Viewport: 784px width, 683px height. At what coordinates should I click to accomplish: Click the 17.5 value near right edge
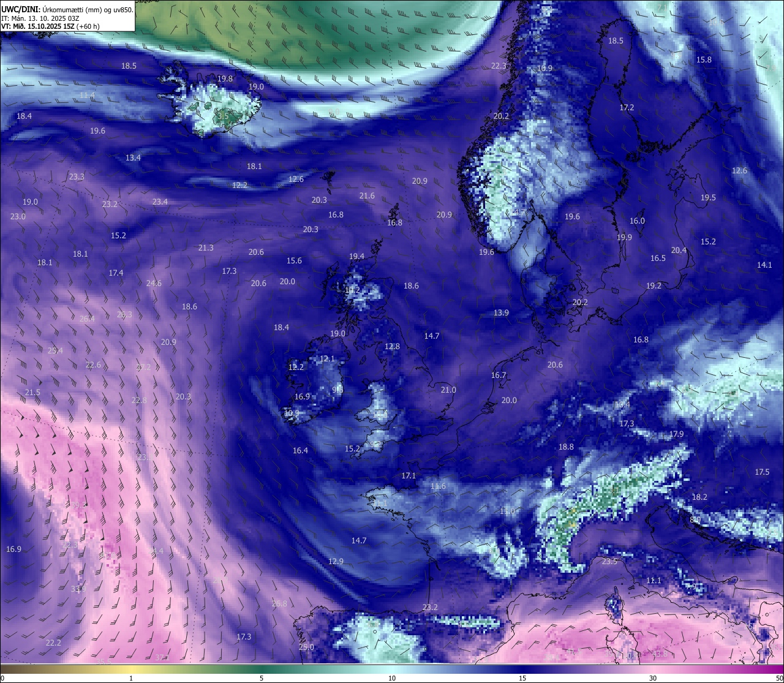click(x=762, y=472)
